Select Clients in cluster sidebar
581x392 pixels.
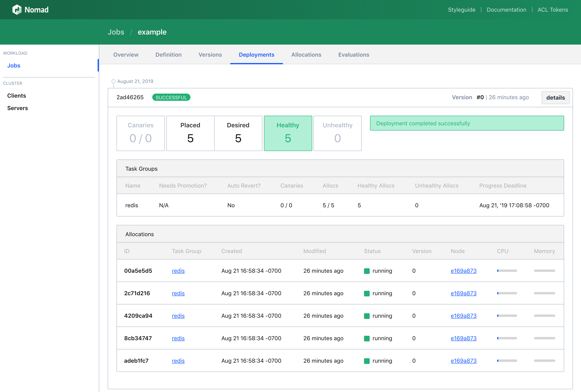point(16,96)
